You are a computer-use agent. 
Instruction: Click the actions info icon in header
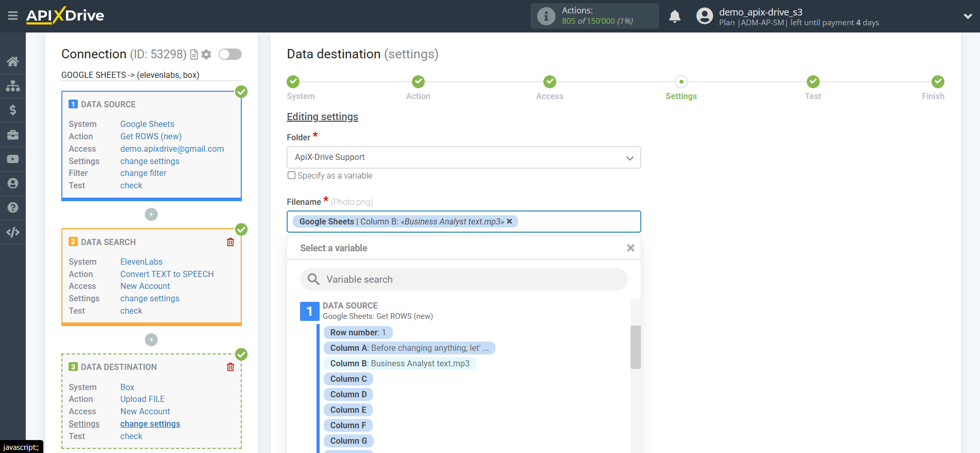546,16
